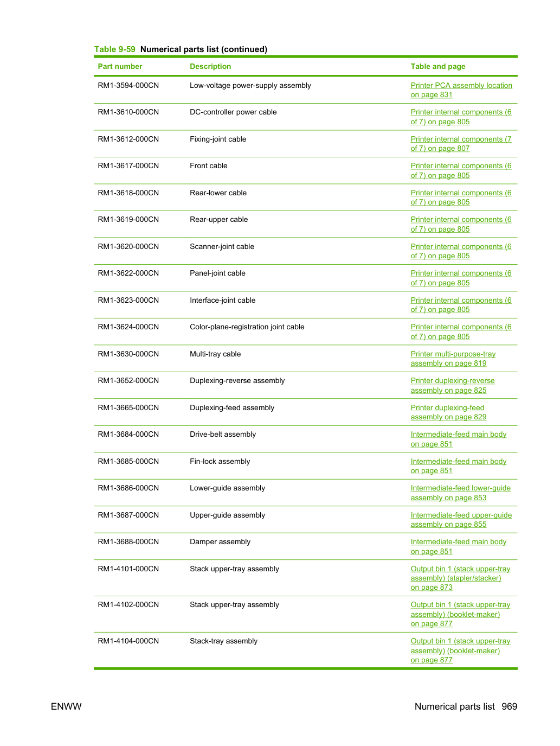This screenshot has height=746, width=560.
Task: Open the Intermediate-feed main body link for Fin-lock assembly
Action: (459, 466)
